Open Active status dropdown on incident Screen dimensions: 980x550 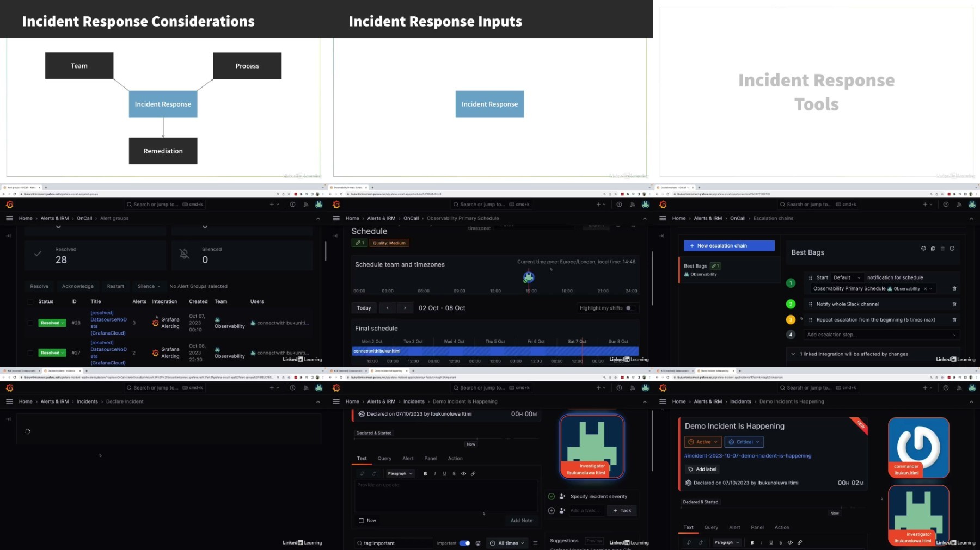tap(703, 442)
